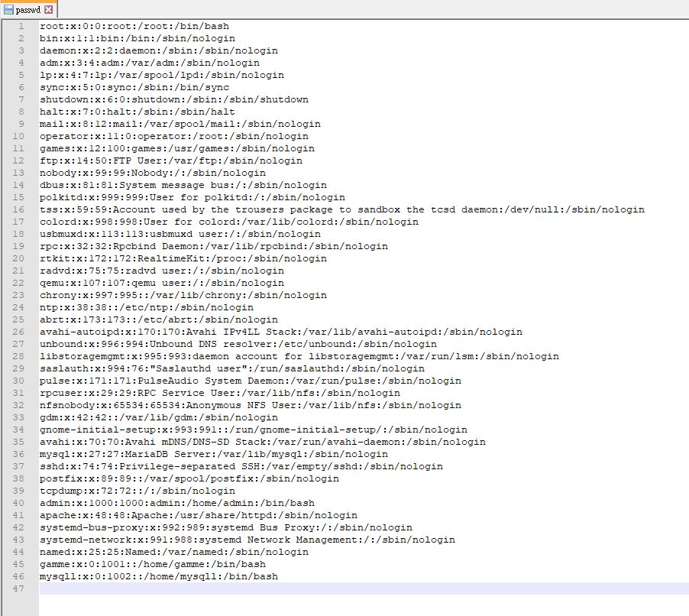Select the passwd file tab
Viewport: 689px width, 616px height.
(x=28, y=9)
